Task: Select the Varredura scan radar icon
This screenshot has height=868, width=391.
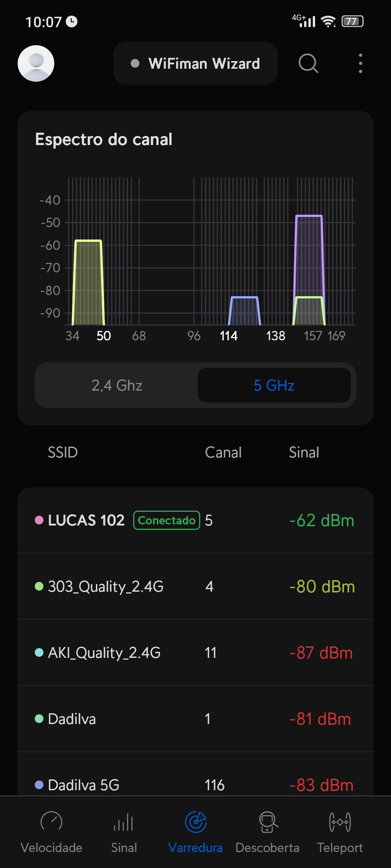Action: [x=195, y=822]
